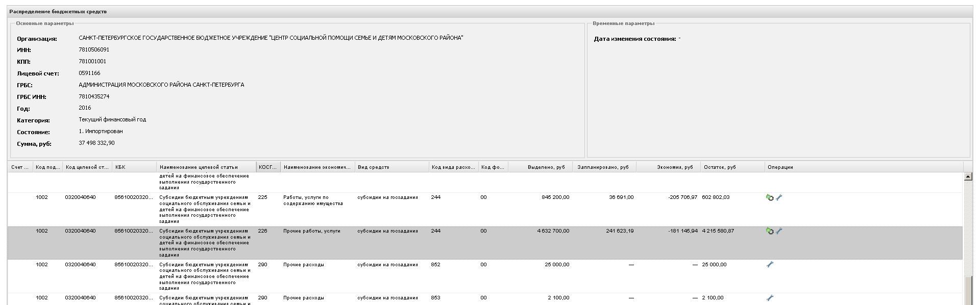This screenshot has width=980, height=305.
Task: Sort by the 'Запланировано, руб' column header
Action: pos(604,167)
